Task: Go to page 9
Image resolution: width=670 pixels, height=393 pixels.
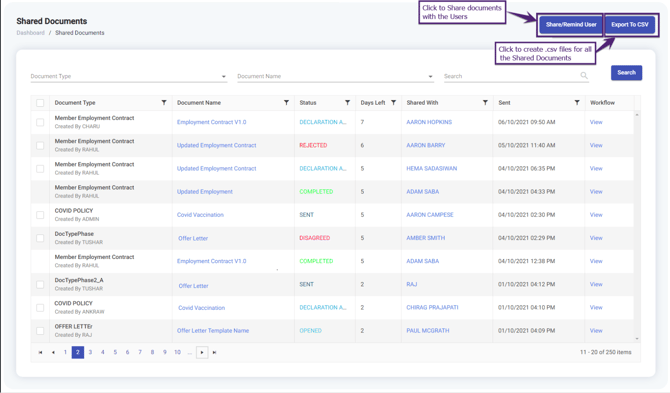Action: (165, 352)
